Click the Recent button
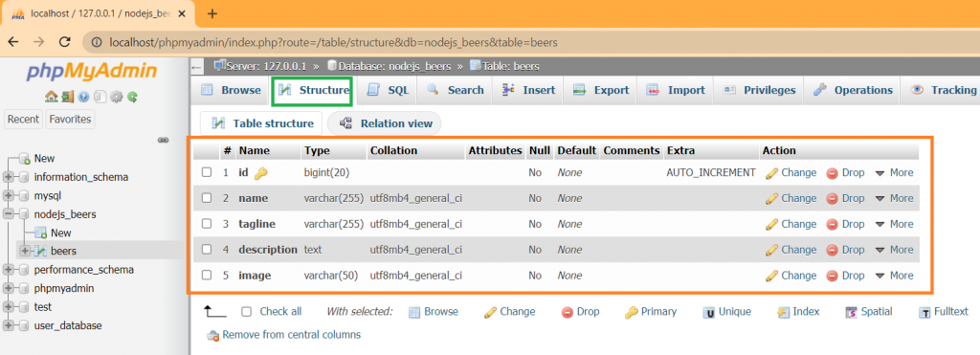Image resolution: width=980 pixels, height=355 pixels. (x=24, y=119)
